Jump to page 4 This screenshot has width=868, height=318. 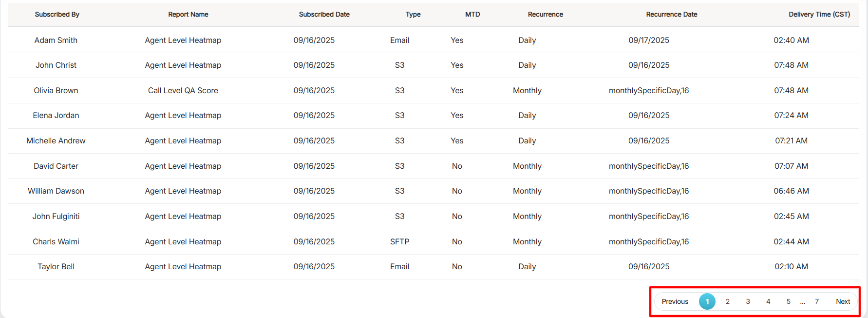coord(768,301)
